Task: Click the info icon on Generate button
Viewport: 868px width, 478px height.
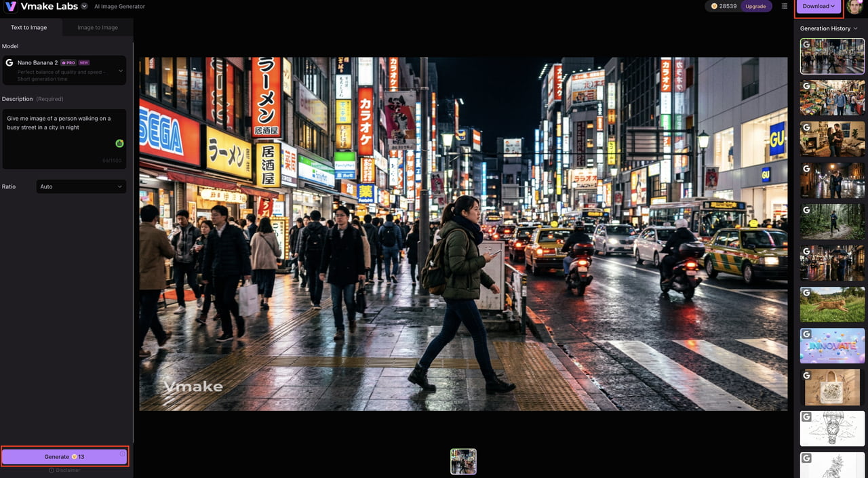Action: [122, 453]
